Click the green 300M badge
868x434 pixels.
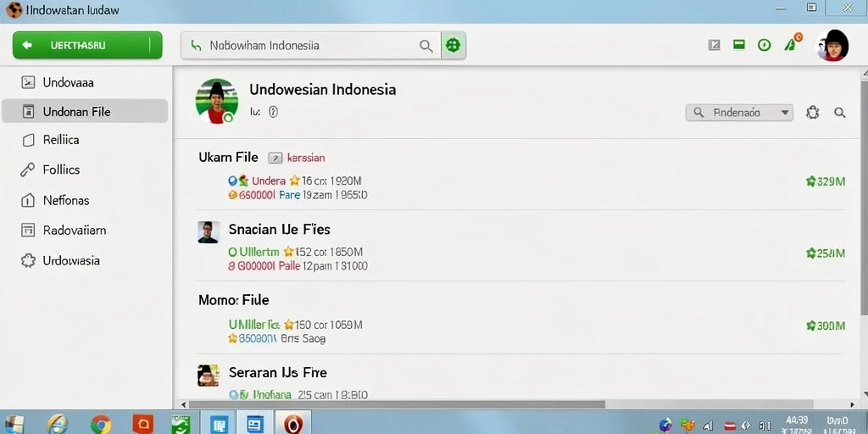tap(826, 325)
